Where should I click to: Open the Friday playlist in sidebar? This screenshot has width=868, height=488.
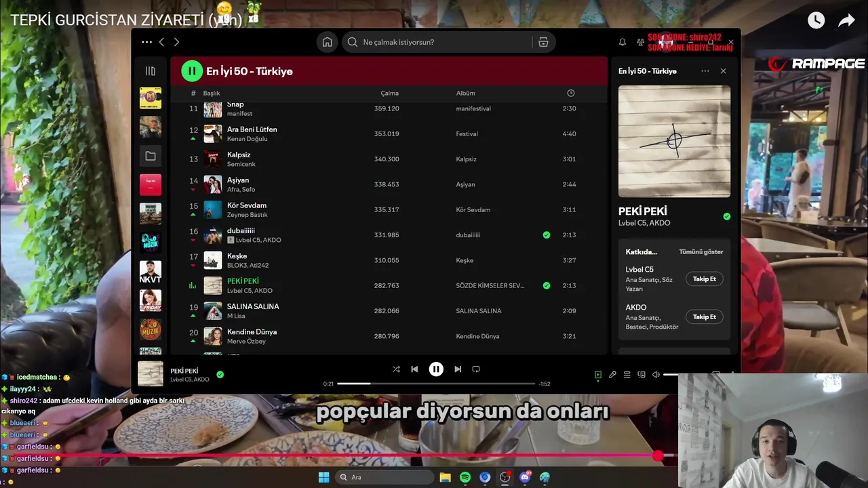151,300
